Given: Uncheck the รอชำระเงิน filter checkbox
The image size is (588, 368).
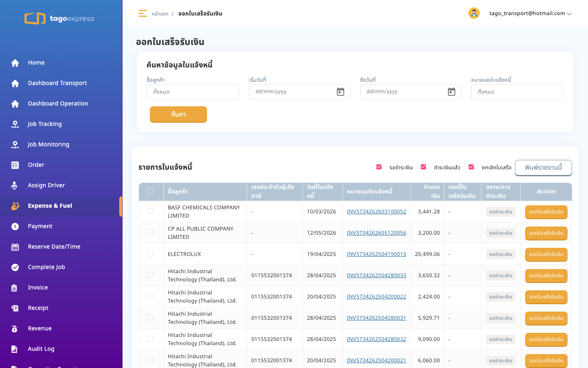Looking at the screenshot, I should (379, 167).
